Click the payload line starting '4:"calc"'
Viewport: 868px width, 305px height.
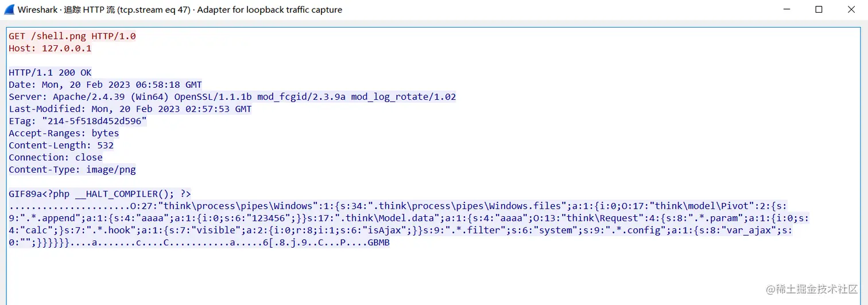coord(401,230)
